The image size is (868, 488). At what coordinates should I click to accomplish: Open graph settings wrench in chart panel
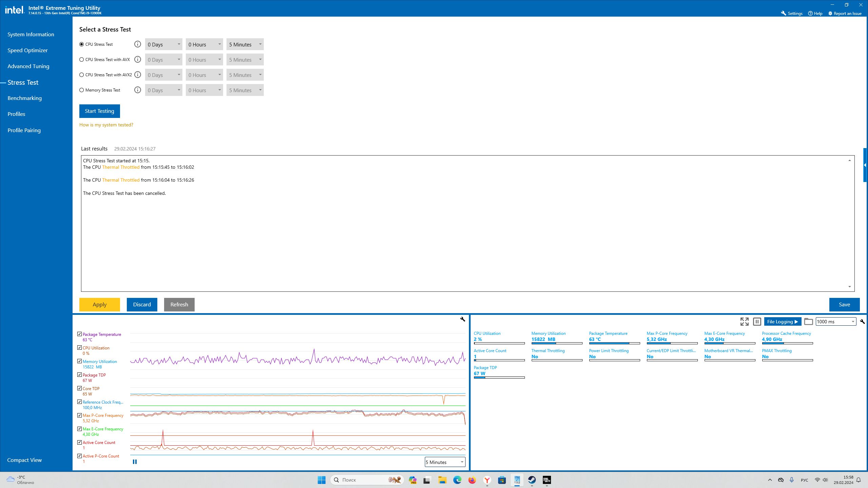tap(462, 319)
